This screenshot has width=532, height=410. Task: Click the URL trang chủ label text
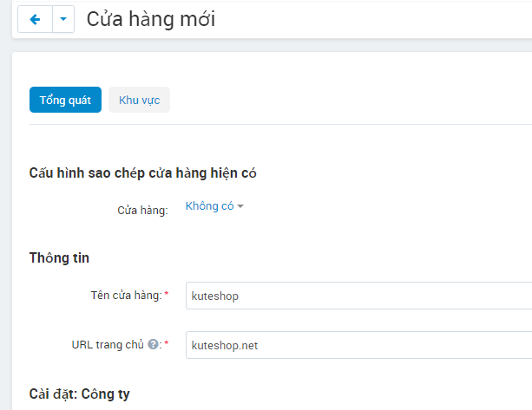(x=108, y=344)
